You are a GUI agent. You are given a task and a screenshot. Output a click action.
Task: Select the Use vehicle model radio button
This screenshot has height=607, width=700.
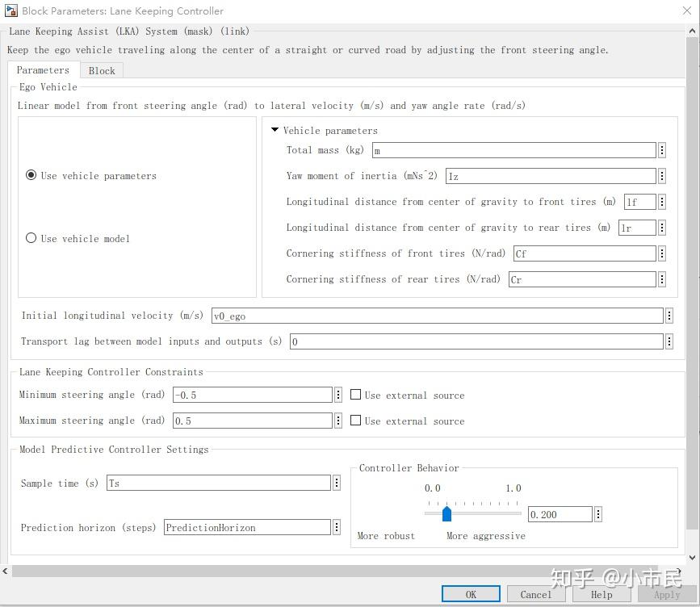(31, 238)
